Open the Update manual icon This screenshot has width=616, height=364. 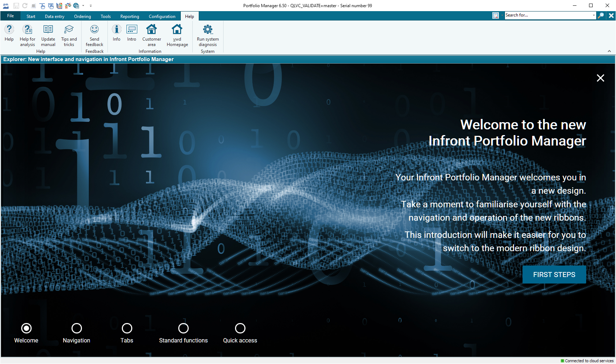[48, 30]
